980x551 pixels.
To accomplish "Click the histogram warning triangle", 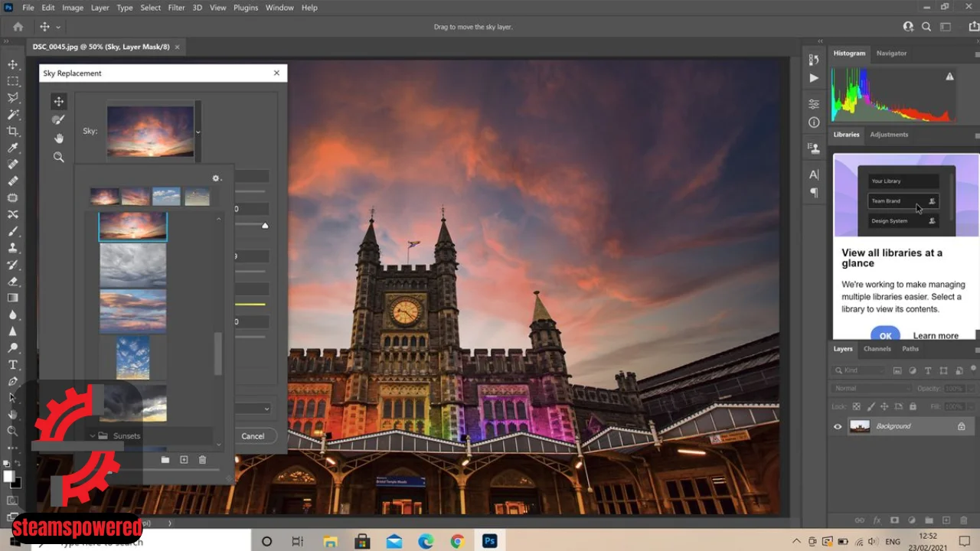I will pyautogui.click(x=949, y=77).
